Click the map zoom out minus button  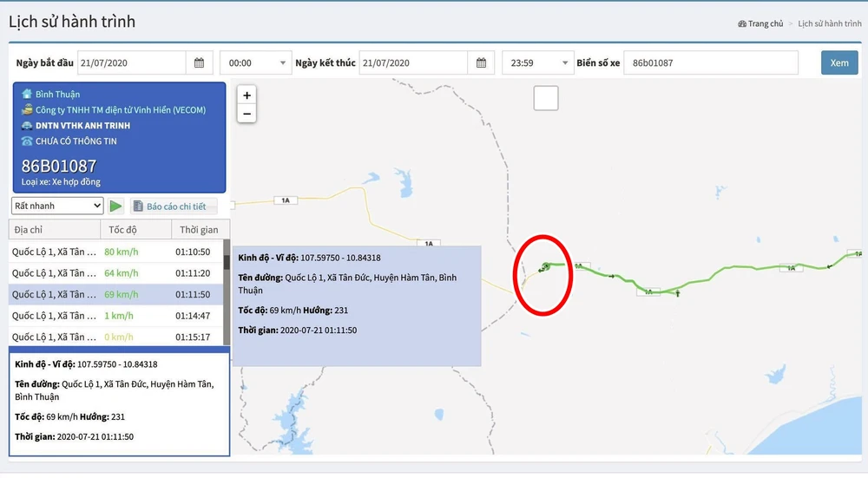[247, 114]
